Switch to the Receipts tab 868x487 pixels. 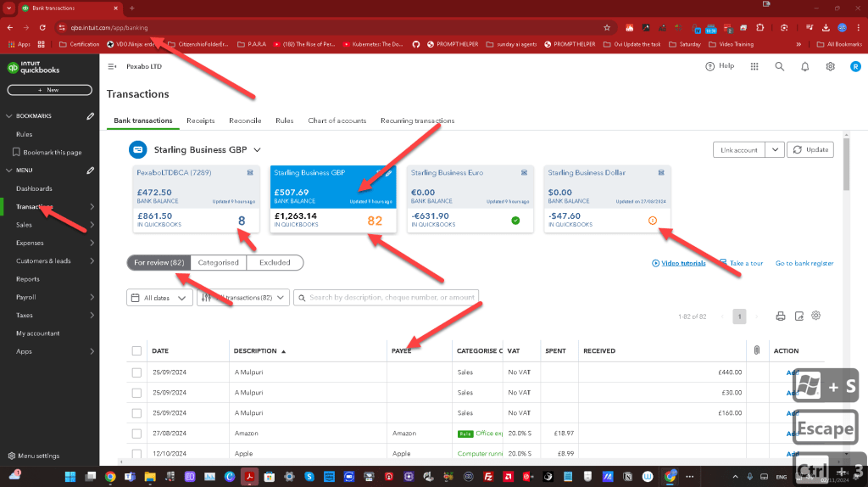200,120
